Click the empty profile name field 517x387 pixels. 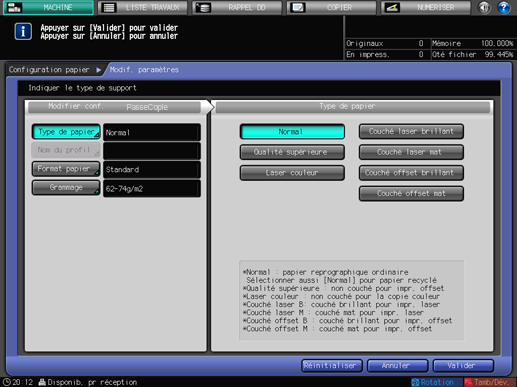point(152,151)
